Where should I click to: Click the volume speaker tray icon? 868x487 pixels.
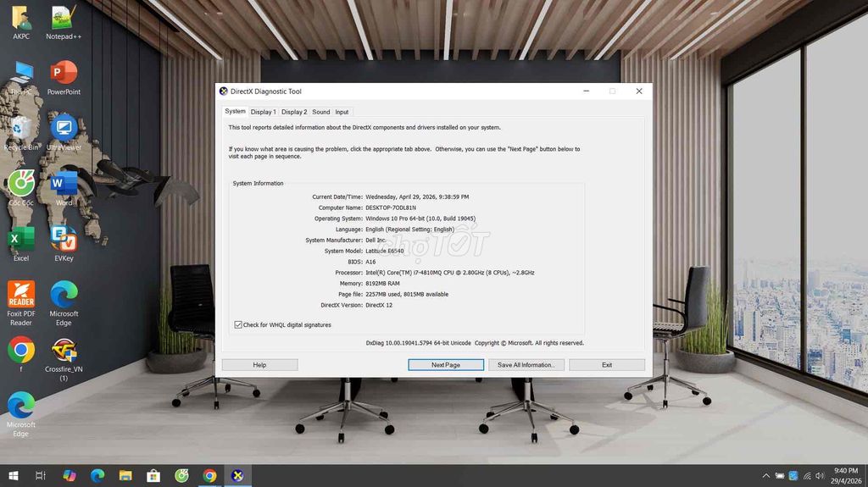820,476
